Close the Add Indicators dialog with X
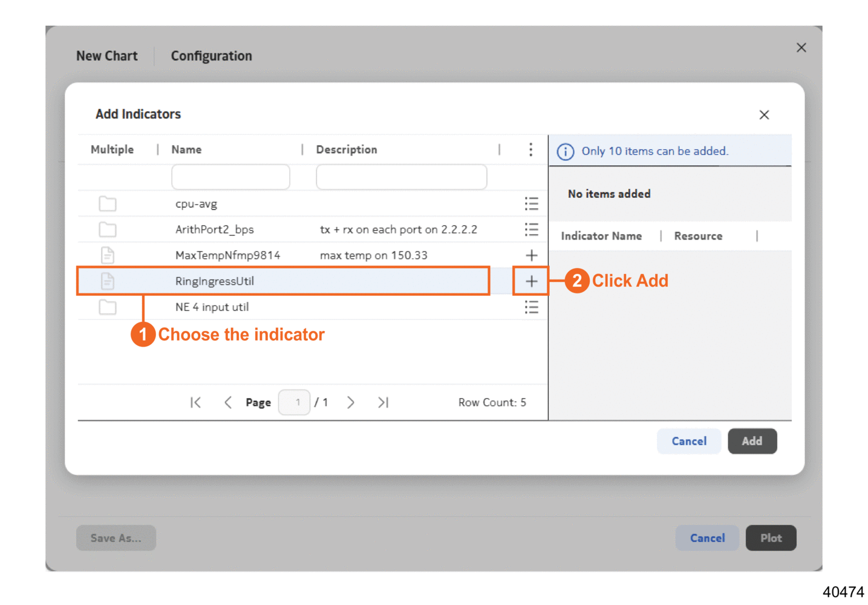 (x=764, y=115)
